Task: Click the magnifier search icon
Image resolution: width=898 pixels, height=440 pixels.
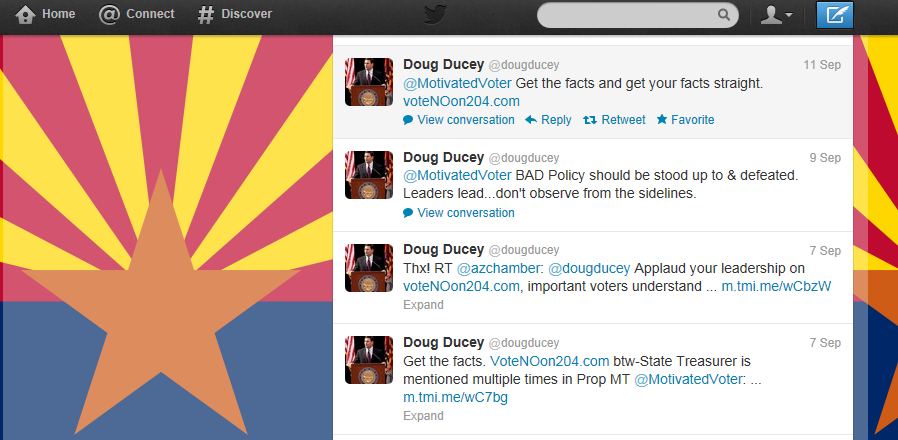Action: [724, 15]
